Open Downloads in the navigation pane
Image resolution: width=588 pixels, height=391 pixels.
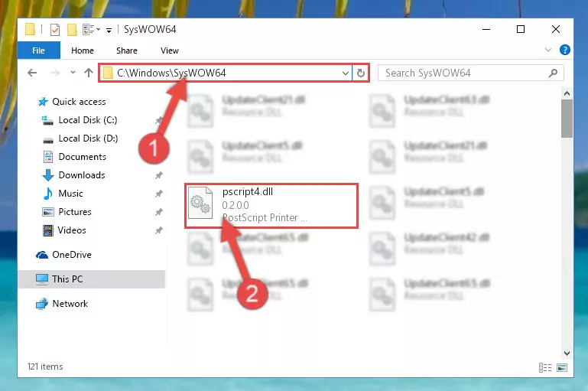point(82,175)
